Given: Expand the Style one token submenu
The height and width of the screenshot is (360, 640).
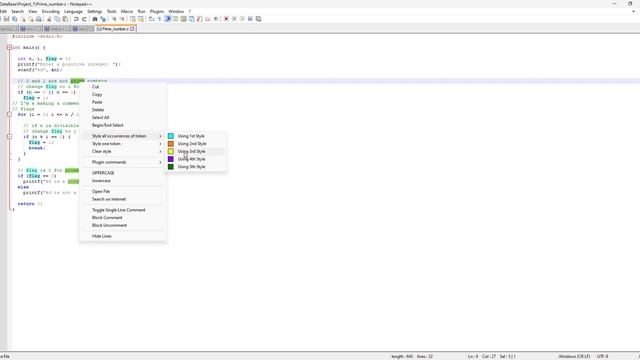Looking at the screenshot, I should click(x=123, y=144).
